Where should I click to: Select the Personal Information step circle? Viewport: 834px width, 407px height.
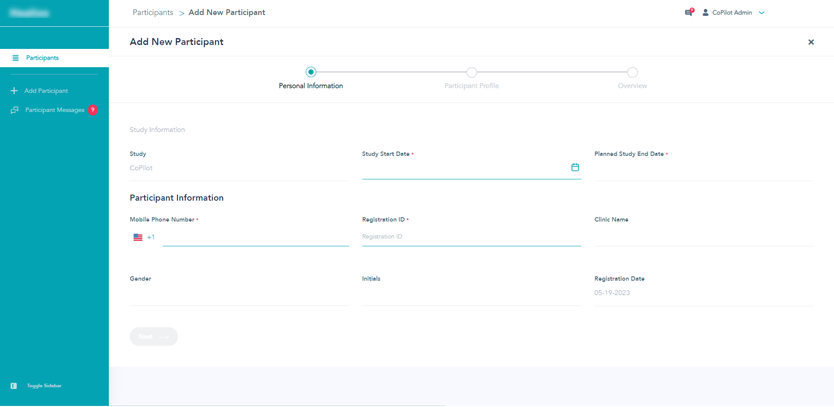[x=311, y=72]
